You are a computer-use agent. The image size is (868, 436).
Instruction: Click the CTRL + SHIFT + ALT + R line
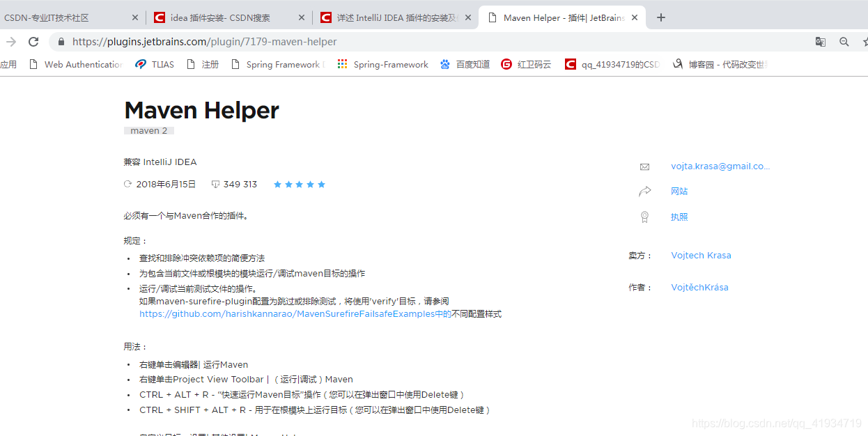pos(315,410)
